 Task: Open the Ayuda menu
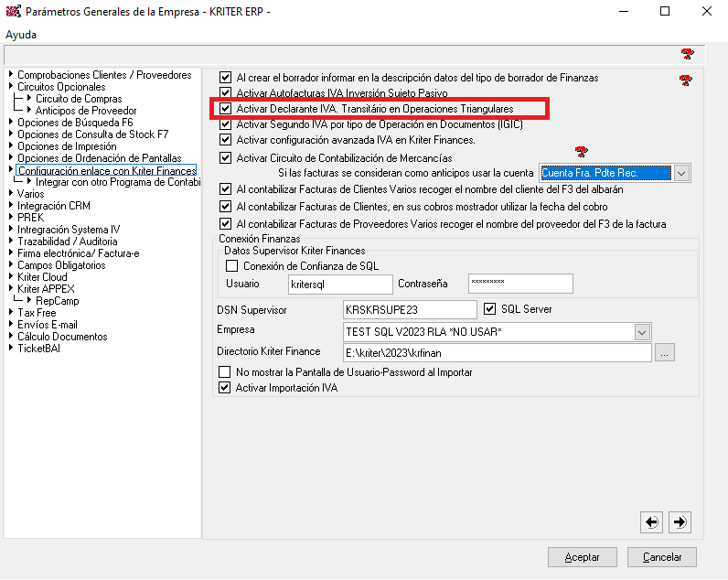click(x=21, y=35)
